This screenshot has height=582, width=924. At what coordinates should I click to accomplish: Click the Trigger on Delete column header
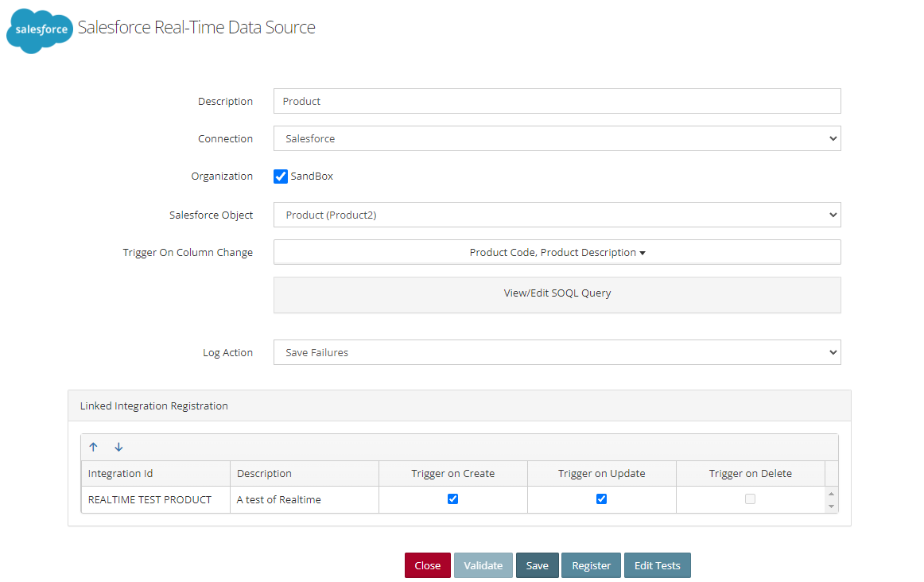click(750, 474)
